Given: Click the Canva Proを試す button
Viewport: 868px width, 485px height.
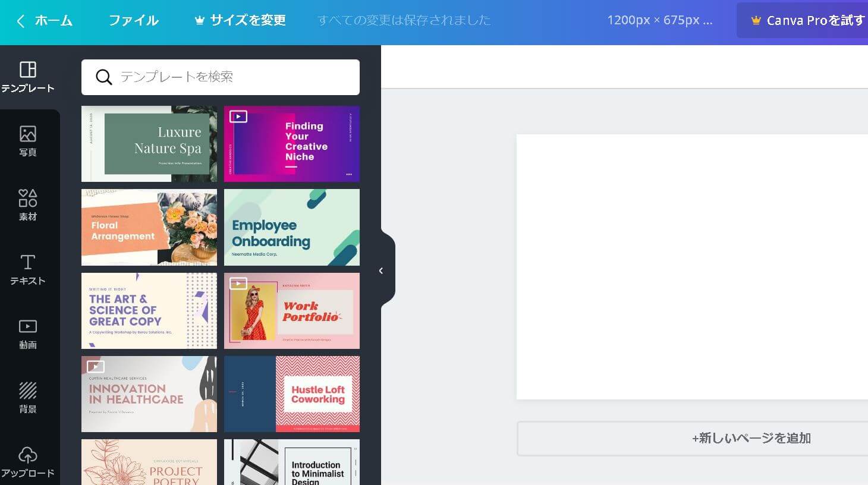Looking at the screenshot, I should click(803, 20).
